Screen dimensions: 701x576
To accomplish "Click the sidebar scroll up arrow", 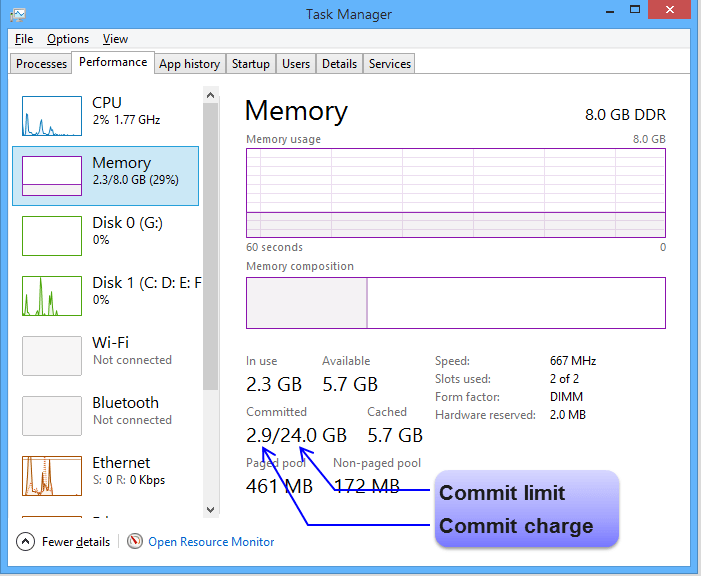I will point(211,95).
